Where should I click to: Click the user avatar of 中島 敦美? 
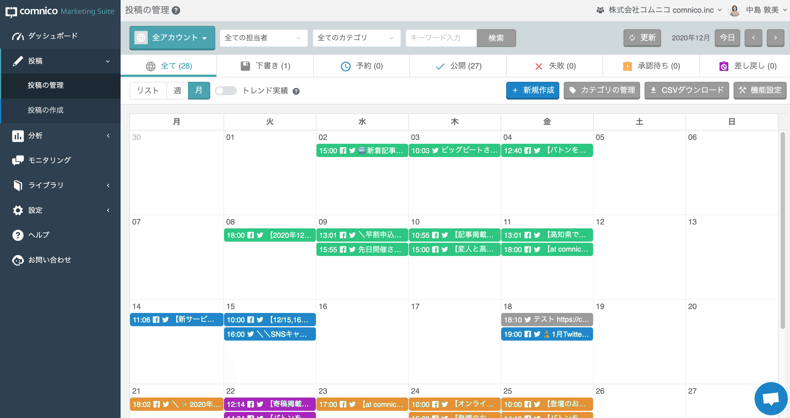[735, 10]
